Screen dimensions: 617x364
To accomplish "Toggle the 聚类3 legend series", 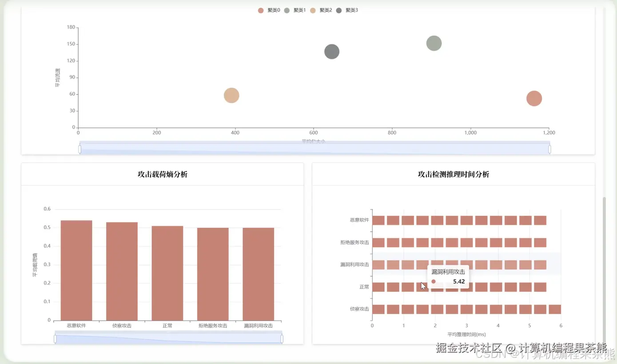I will [x=347, y=10].
